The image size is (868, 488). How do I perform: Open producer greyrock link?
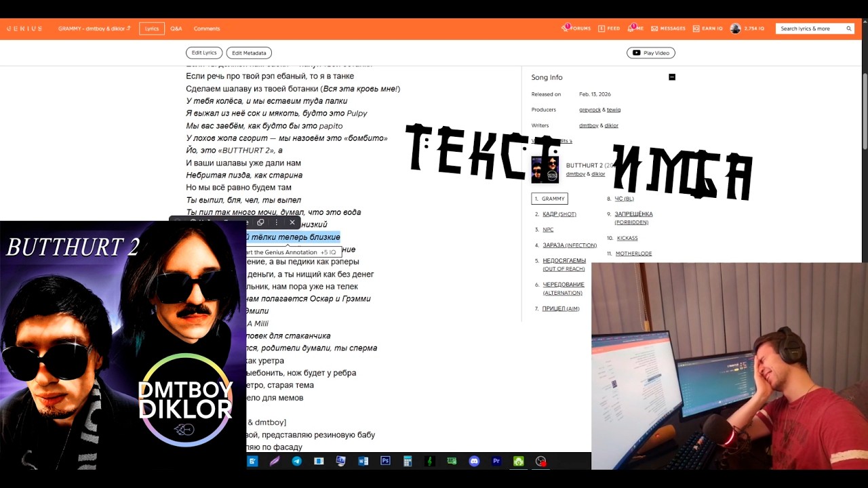[x=590, y=110]
